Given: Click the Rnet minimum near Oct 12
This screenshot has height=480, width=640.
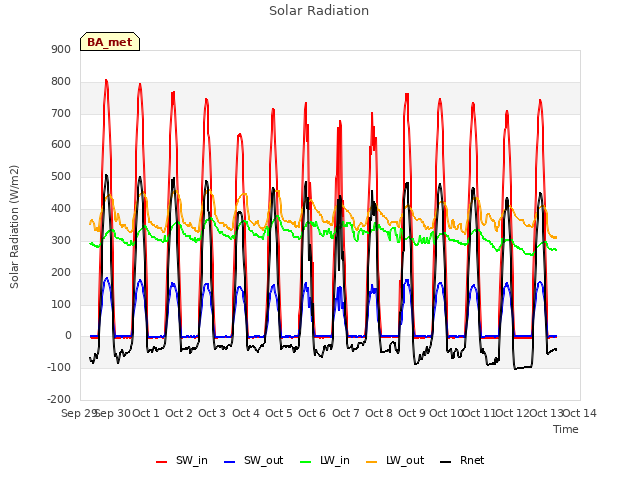Looking at the screenshot, I should [516, 369].
